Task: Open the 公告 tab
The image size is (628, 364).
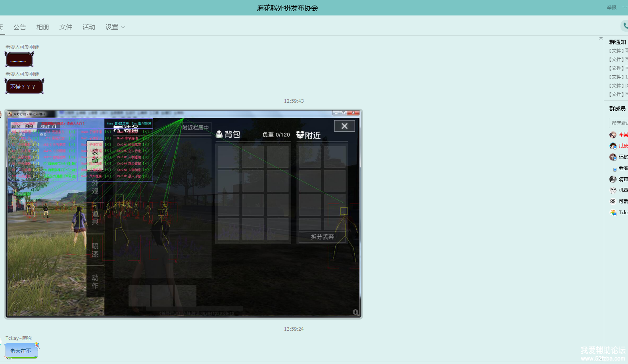Action: [20, 27]
